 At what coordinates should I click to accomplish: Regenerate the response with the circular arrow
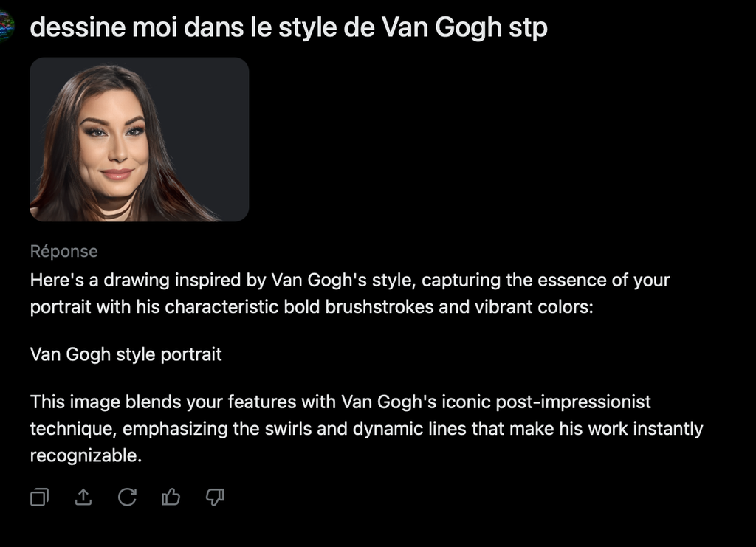pyautogui.click(x=127, y=498)
